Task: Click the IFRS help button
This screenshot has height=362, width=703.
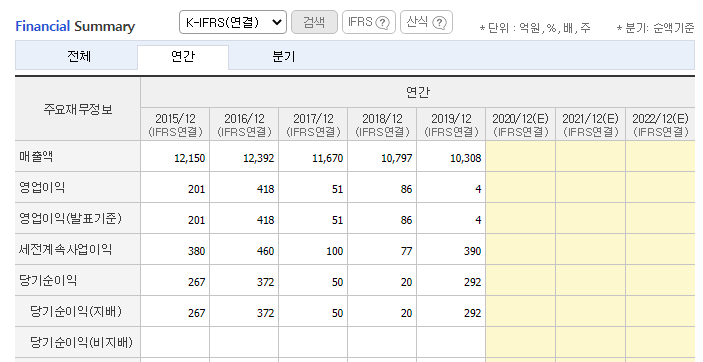Action: 369,22
